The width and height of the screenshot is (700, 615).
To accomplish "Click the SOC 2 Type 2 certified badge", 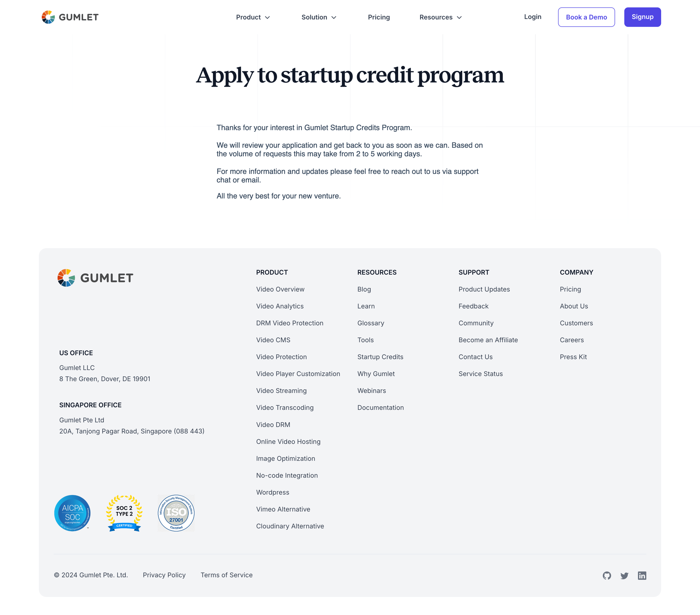I will click(124, 513).
